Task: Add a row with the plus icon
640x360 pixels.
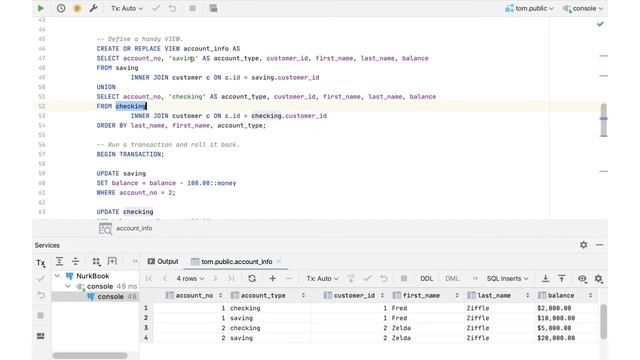Action: coord(272,278)
